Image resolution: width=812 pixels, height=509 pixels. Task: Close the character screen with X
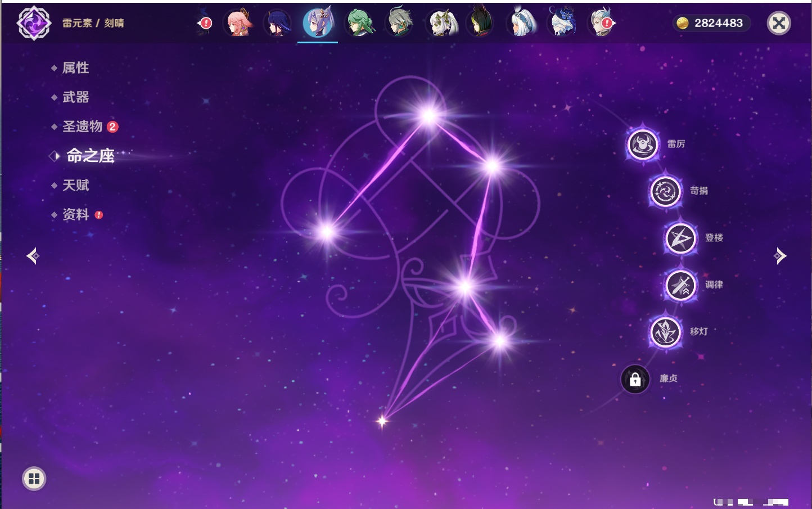coord(779,23)
